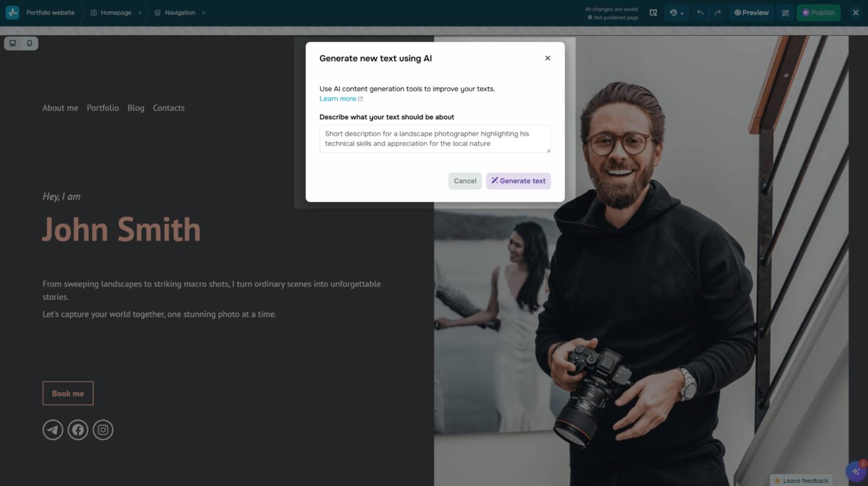Click the crossed pencils tools icon beside Publish

coord(785,12)
